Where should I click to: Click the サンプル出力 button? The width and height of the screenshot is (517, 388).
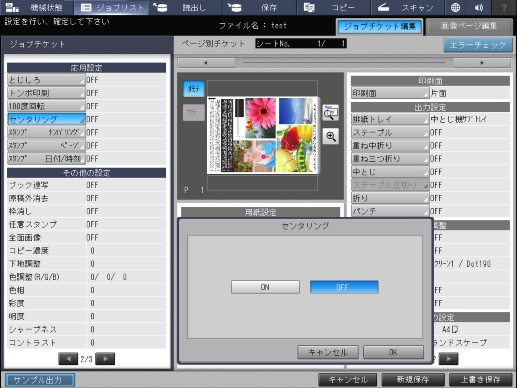(x=40, y=380)
